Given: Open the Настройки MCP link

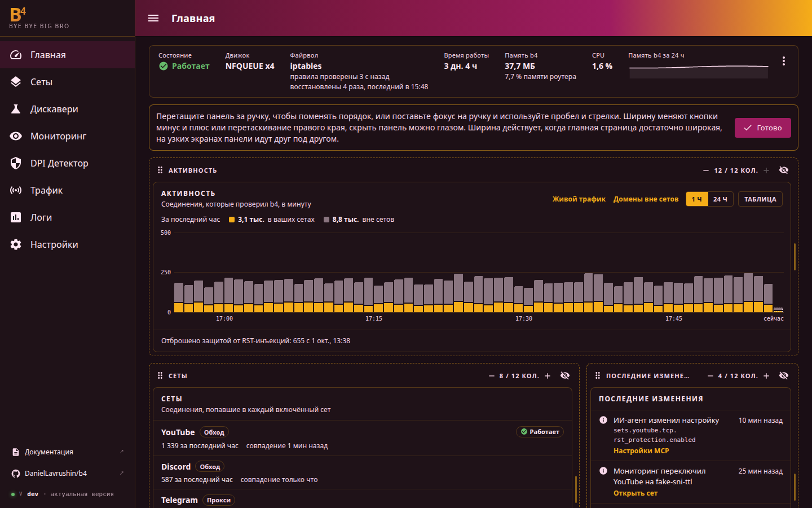Looking at the screenshot, I should [641, 451].
